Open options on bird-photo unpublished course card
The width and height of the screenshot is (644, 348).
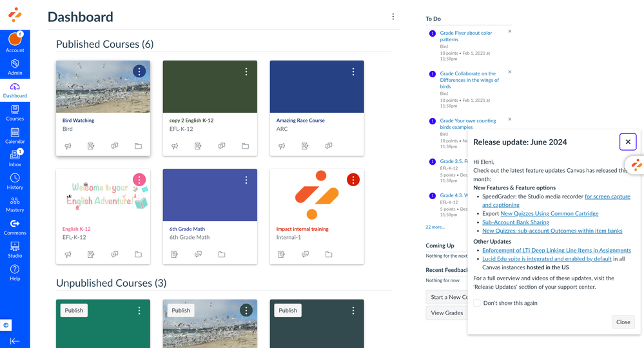coord(246,310)
